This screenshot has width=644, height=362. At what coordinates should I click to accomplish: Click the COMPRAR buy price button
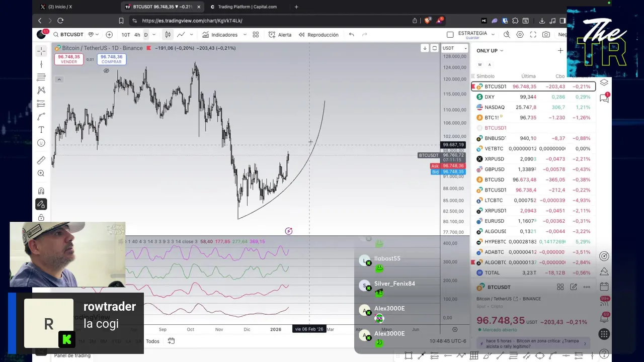point(111,59)
